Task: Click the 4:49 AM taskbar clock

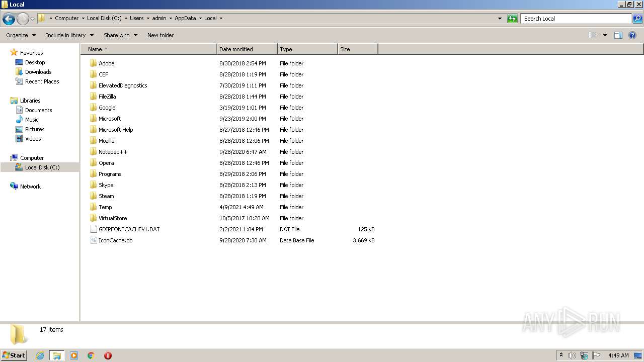Action: click(618, 355)
